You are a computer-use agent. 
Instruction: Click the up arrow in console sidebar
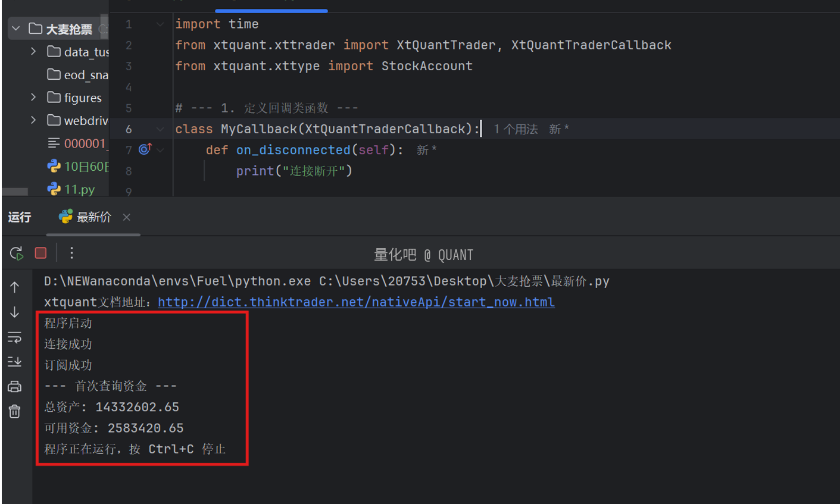click(x=15, y=287)
